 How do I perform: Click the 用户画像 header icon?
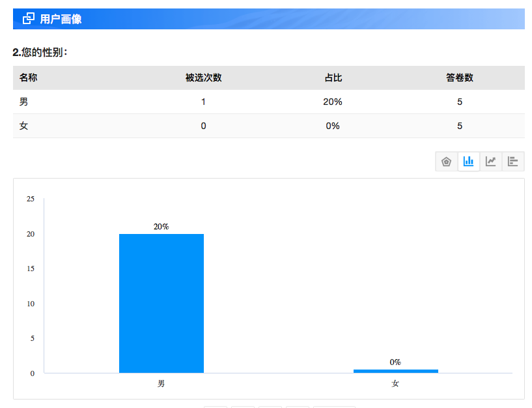click(x=29, y=18)
